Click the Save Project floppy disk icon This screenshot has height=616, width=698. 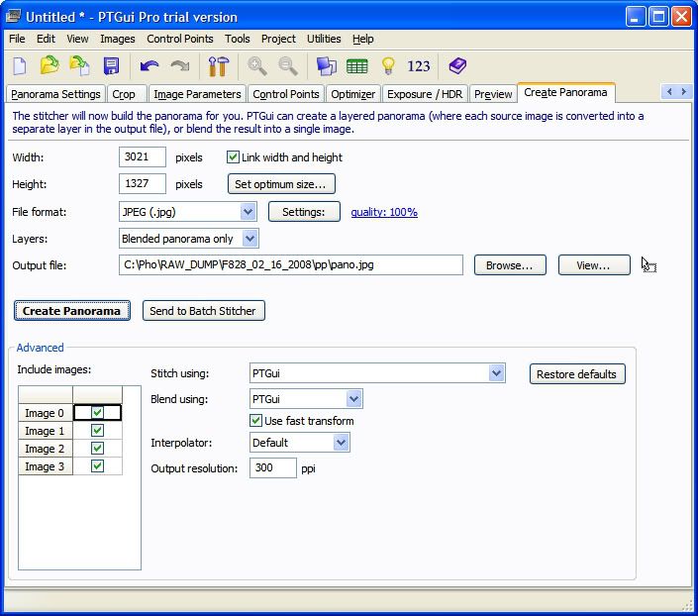point(111,66)
